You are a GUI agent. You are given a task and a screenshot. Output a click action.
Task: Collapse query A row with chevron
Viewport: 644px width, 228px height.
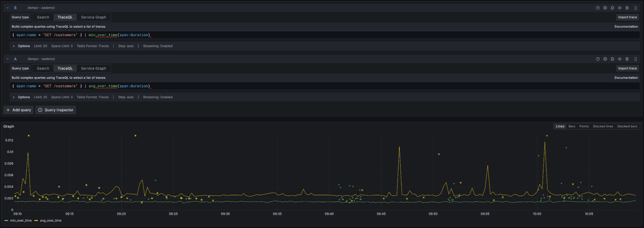coord(7,59)
